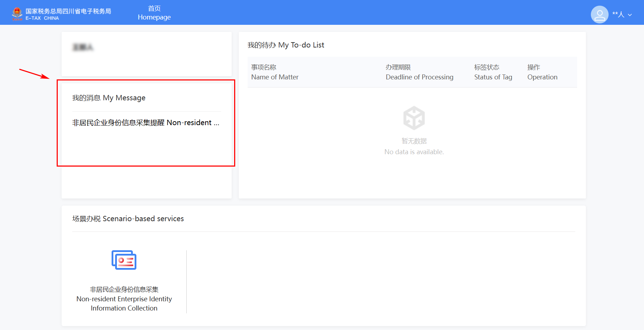Click the My To-do List heading
The image size is (644, 330).
286,45
